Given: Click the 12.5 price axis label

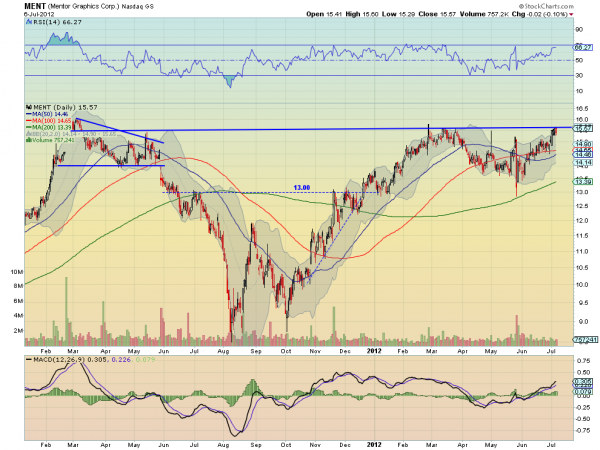Looking at the screenshot, I should [x=582, y=207].
